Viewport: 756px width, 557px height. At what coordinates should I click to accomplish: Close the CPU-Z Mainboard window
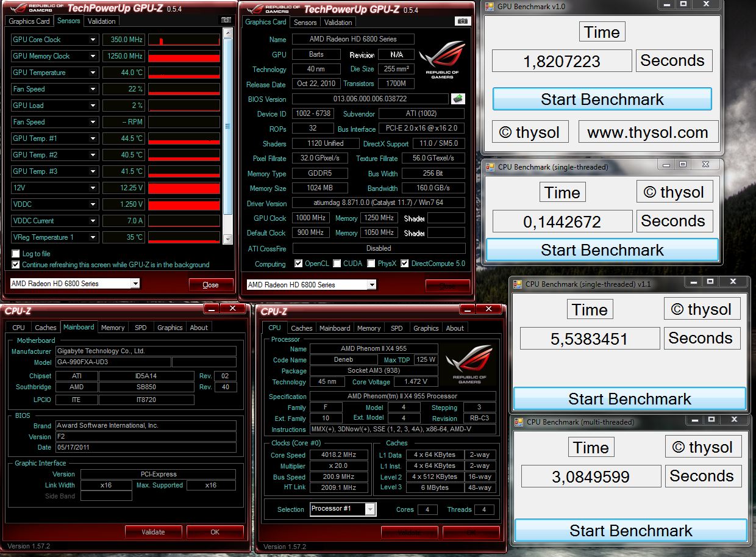pyautogui.click(x=232, y=309)
